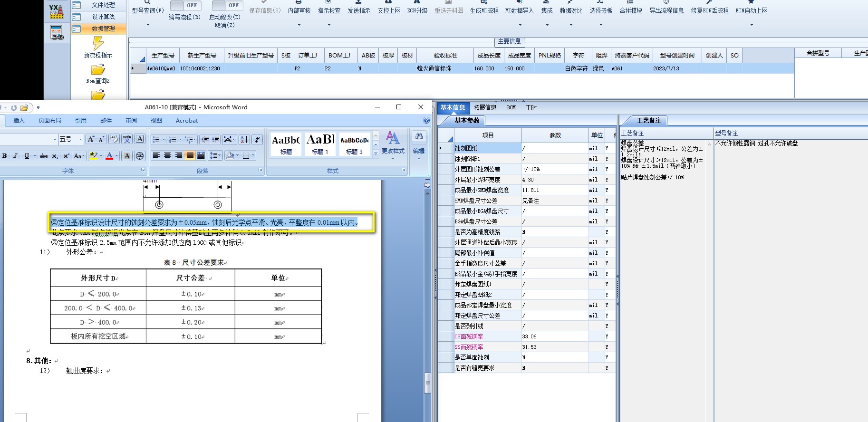Click the enclosed character icon
Screen dimensions: 868x422
pyautogui.click(x=140, y=156)
